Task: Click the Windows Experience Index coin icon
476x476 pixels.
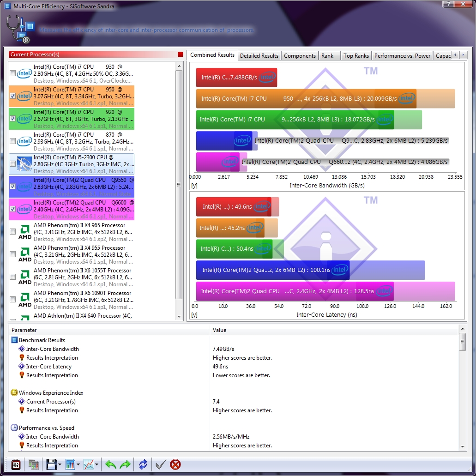Action: [x=14, y=392]
